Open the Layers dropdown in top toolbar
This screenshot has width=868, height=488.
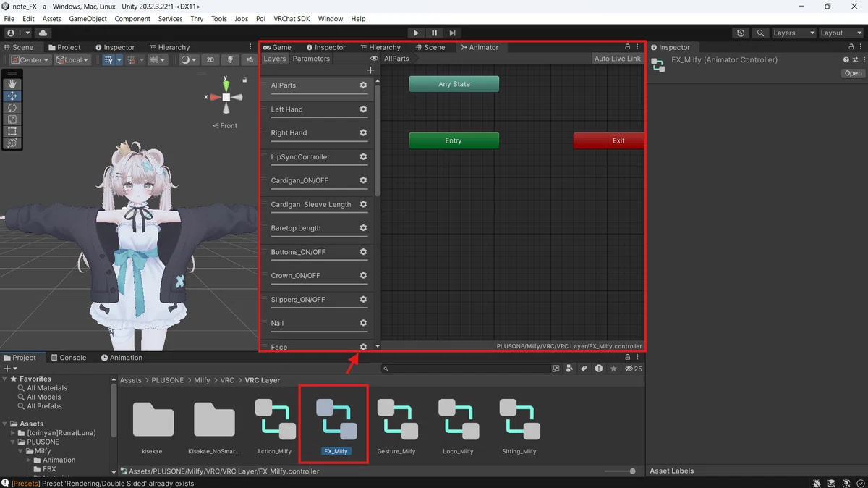click(793, 33)
